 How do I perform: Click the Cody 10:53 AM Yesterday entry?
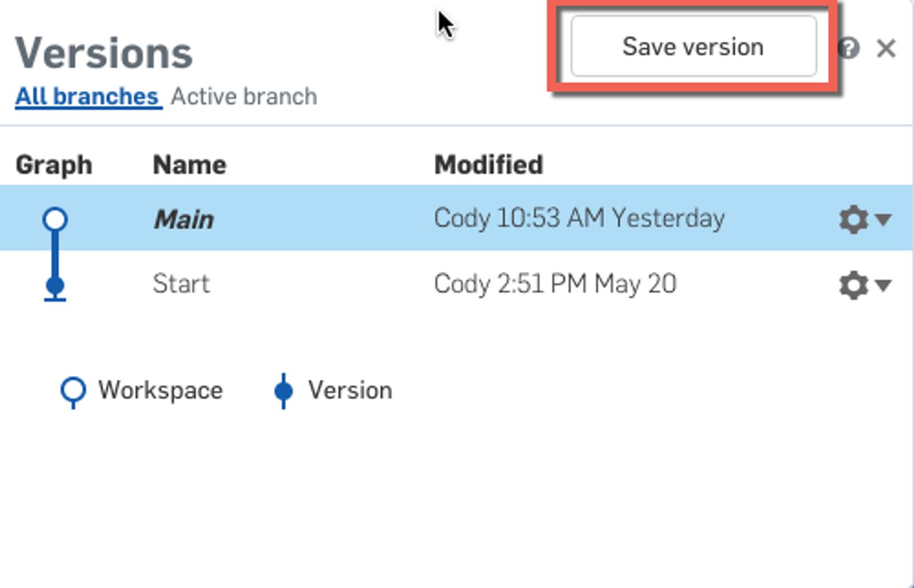pos(579,219)
